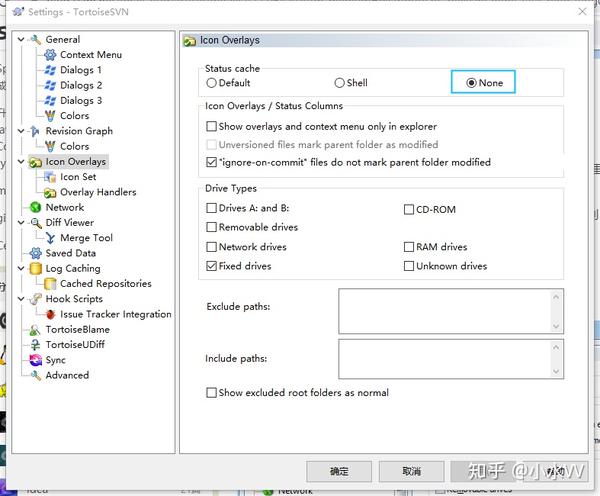Click the TortoiseSVN title bar icon

pyautogui.click(x=18, y=12)
